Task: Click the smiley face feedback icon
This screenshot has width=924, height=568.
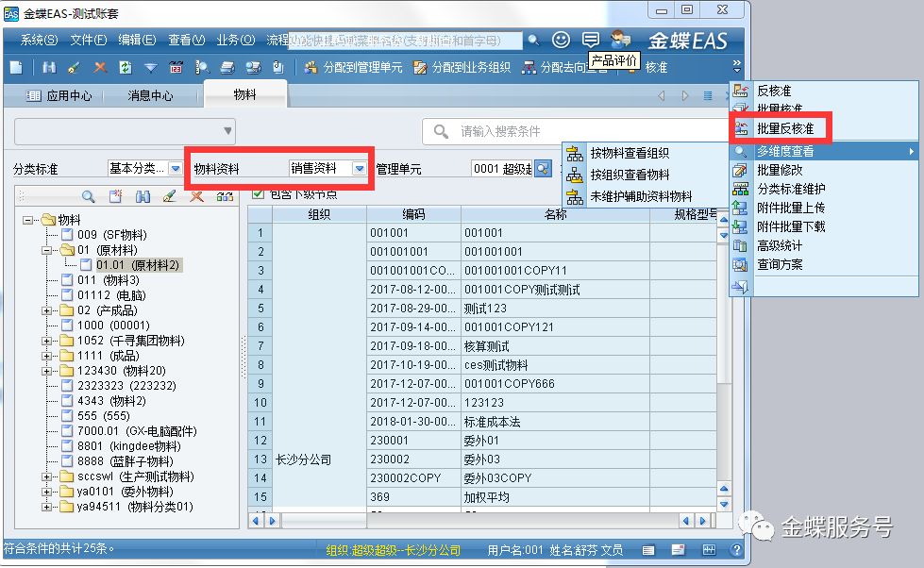Action: (561, 40)
